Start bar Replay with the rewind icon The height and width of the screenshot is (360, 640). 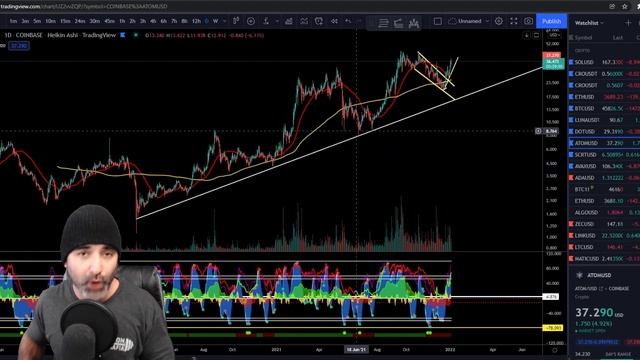pos(334,21)
